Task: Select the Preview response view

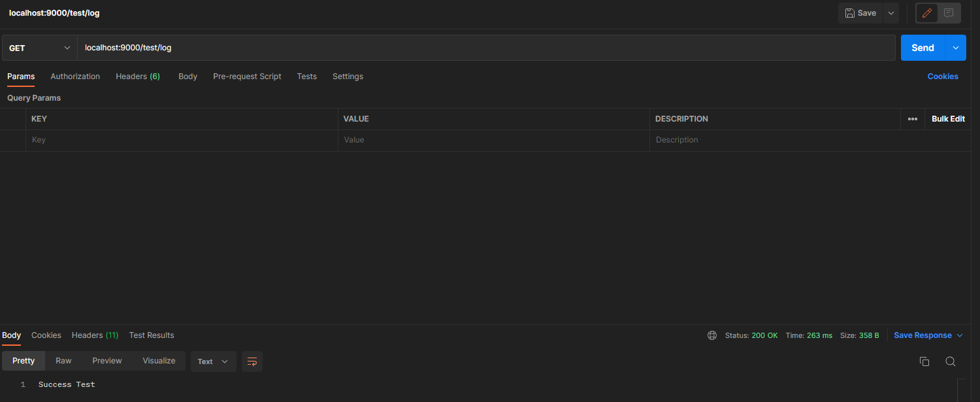Action: (x=107, y=361)
